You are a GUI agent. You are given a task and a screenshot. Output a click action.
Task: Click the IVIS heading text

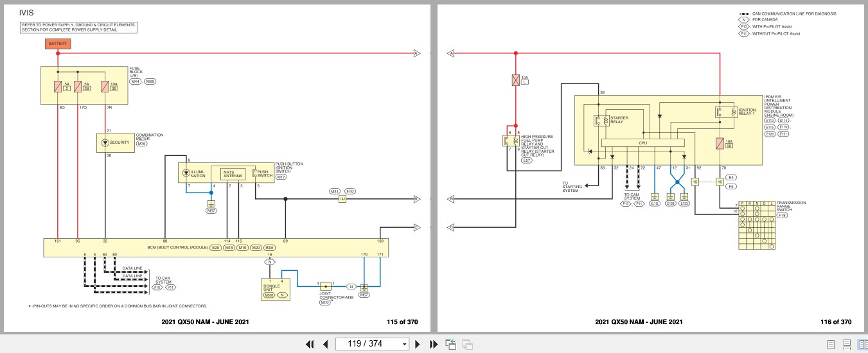click(x=26, y=12)
